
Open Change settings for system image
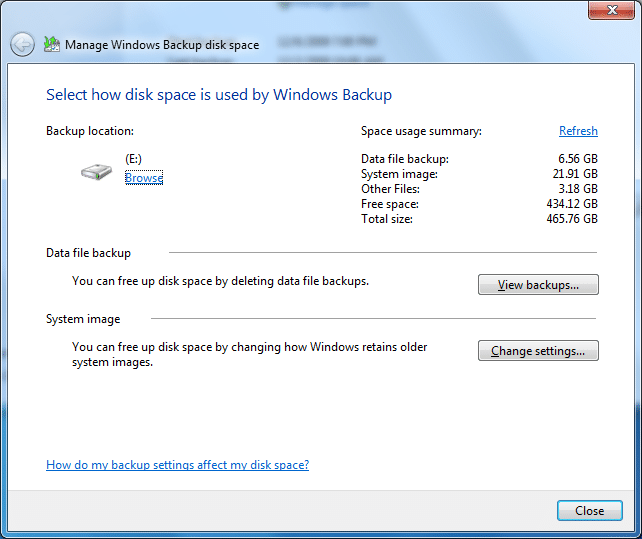pos(538,351)
